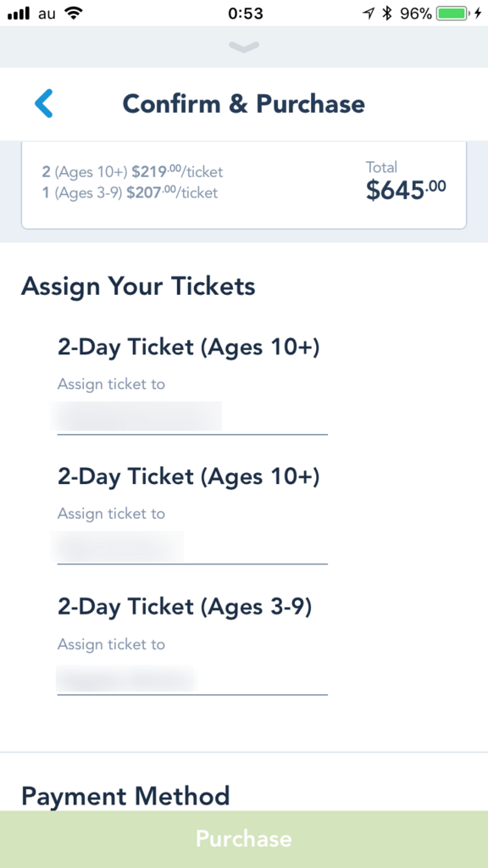Open Ages 3-9 ticket assignee field
Viewport: 488px width, 868px height.
pos(192,678)
